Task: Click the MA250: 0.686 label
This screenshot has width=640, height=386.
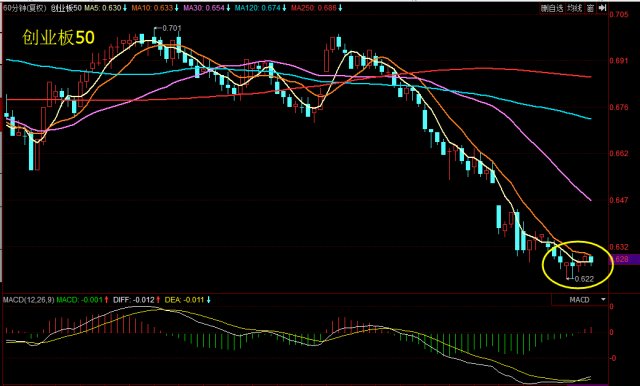Action: pyautogui.click(x=314, y=8)
